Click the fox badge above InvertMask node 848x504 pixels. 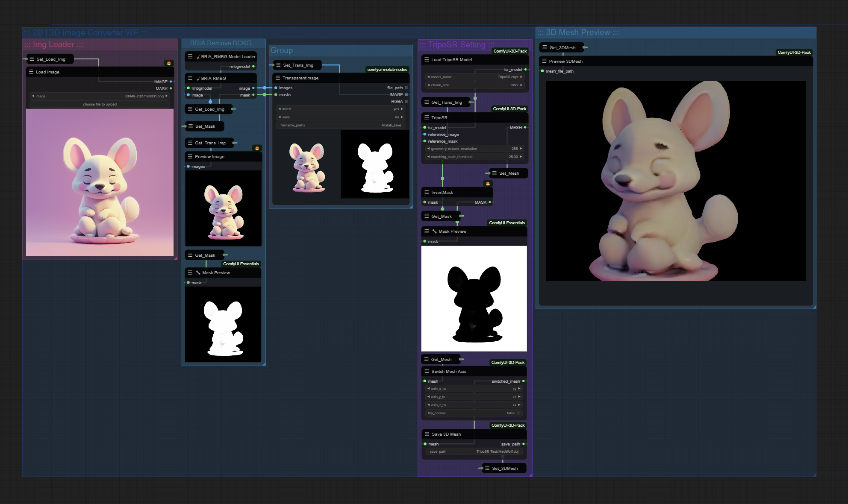point(488,184)
